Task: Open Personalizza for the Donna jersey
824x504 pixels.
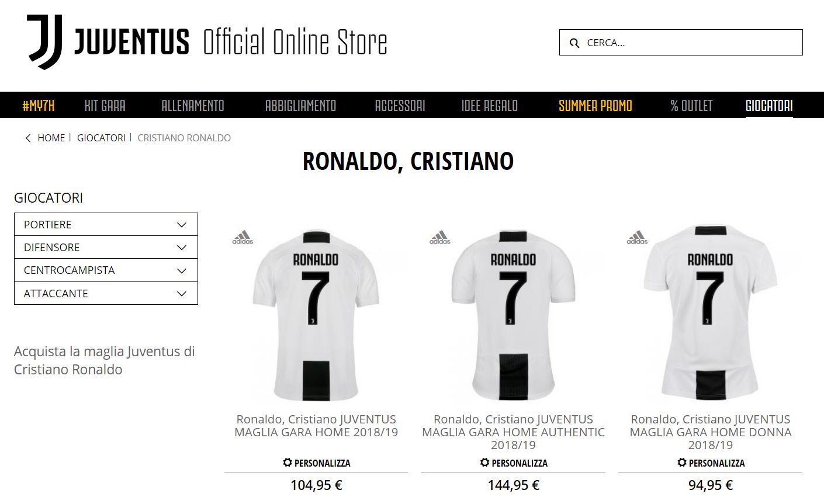Action: (x=711, y=462)
